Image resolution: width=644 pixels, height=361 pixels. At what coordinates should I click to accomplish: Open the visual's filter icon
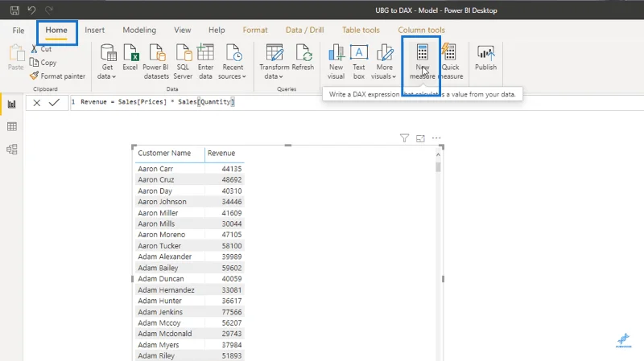coord(405,138)
